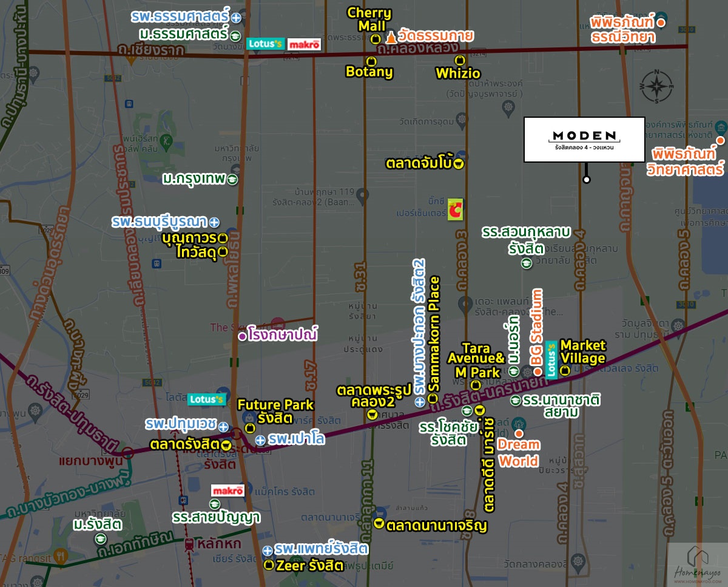
Task: Select the Botany shopping marker
Action: [x=371, y=61]
